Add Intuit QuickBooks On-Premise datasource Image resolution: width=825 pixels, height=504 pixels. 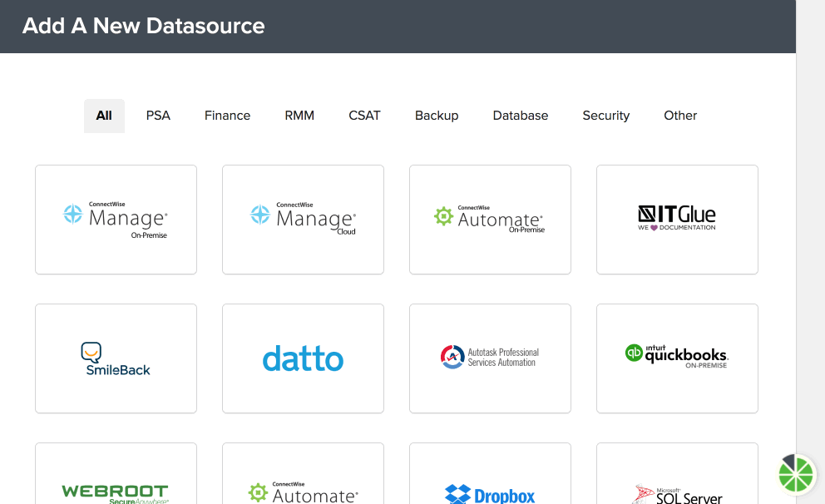tap(677, 358)
